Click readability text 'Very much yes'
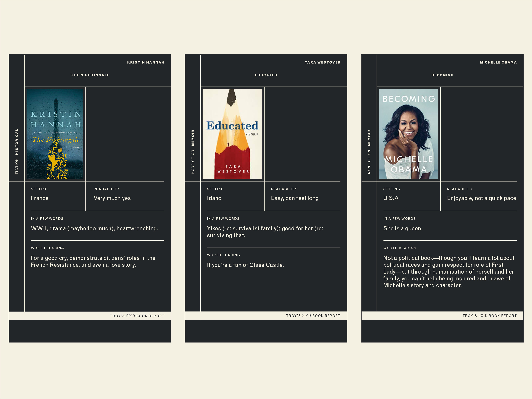This screenshot has width=532, height=399. click(x=112, y=198)
